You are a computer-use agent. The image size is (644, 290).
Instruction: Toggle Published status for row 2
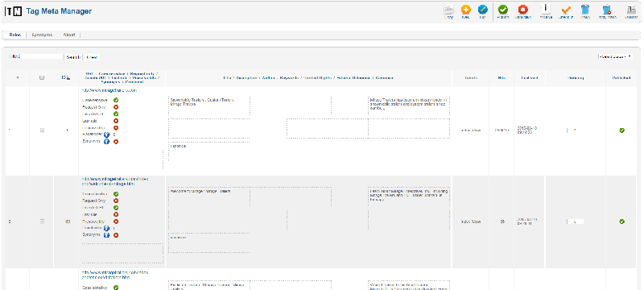(621, 222)
